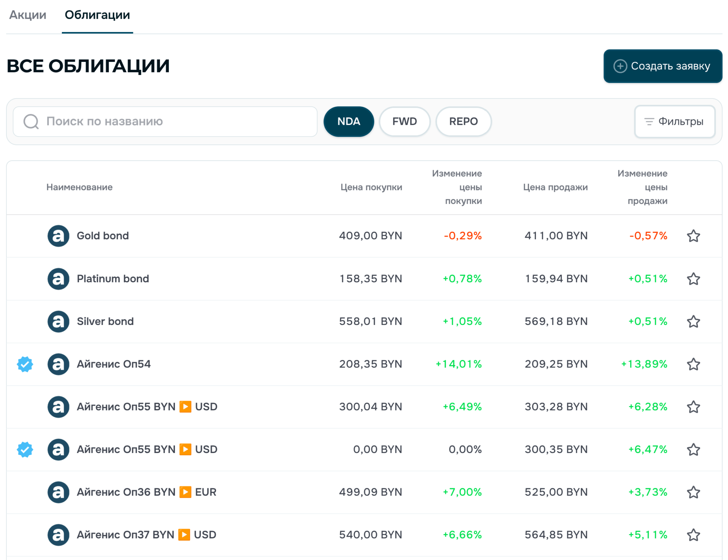Open the Фильтры filter panel
The image size is (728, 560).
[675, 122]
